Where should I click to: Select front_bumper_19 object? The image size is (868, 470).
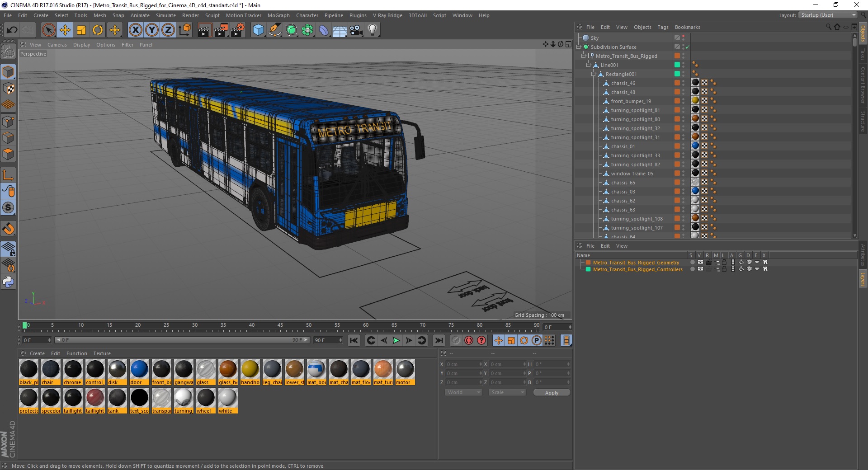click(631, 101)
